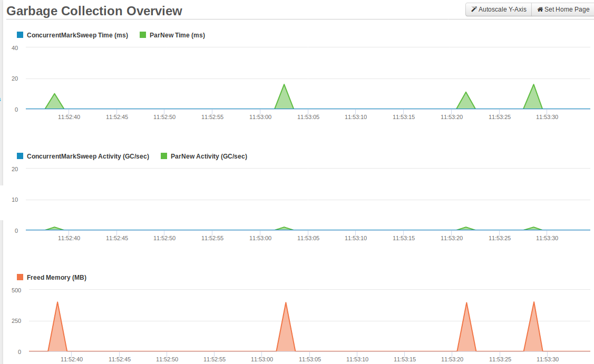Screen dimensions: 594x364
Task: Click the Freed Memory (MB) legend label
Action: [56, 278]
